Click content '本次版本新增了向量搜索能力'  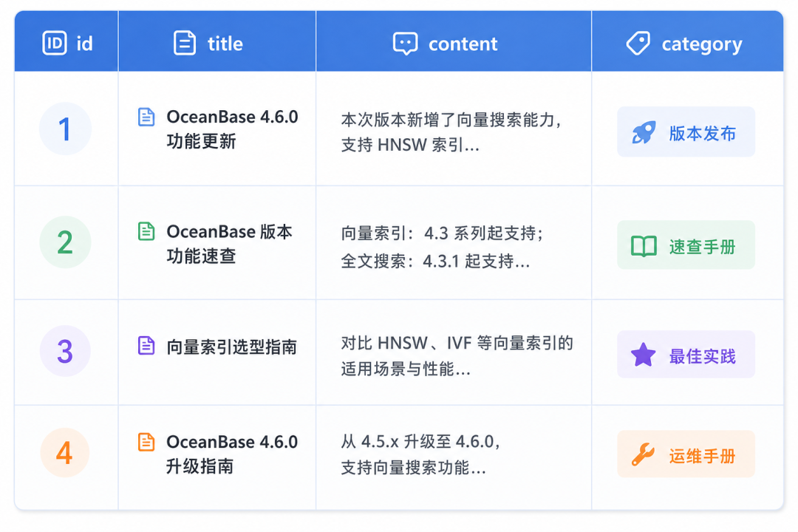point(448,120)
